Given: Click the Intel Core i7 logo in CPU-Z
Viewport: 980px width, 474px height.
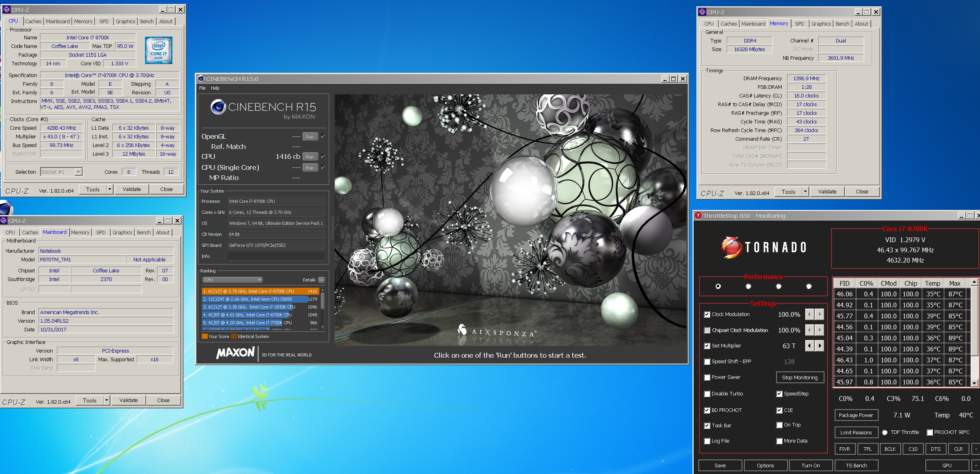Looking at the screenshot, I should [159, 50].
